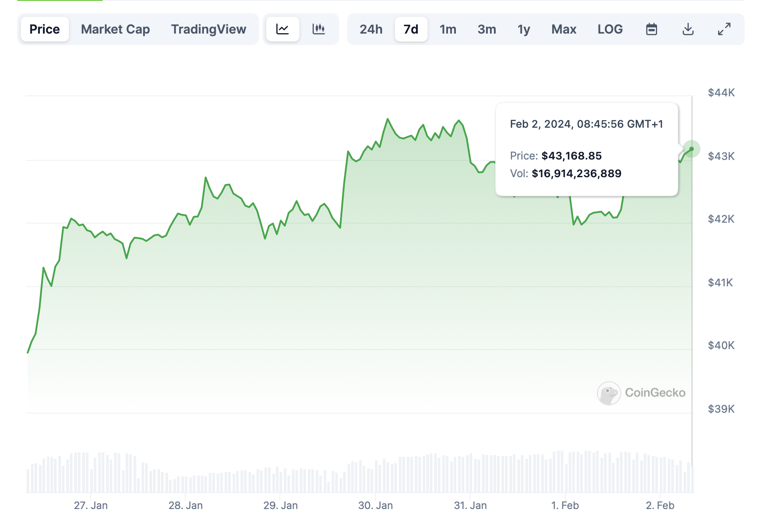Select the 7d time range
757x532 pixels.
pos(411,29)
